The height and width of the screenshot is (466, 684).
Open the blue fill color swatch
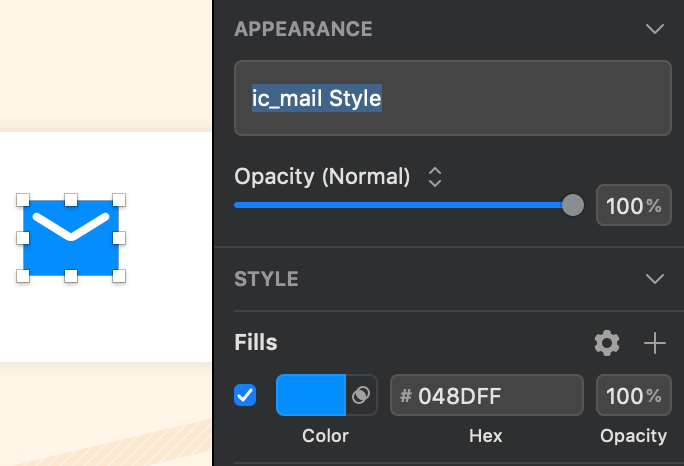[x=310, y=395]
